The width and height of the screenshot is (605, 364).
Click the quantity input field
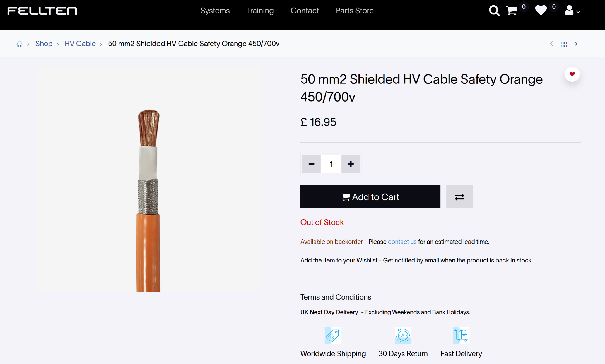click(331, 164)
